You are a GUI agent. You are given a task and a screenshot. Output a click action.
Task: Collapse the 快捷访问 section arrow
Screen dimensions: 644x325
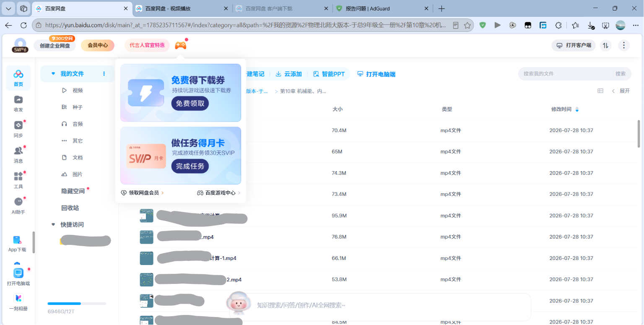53,224
